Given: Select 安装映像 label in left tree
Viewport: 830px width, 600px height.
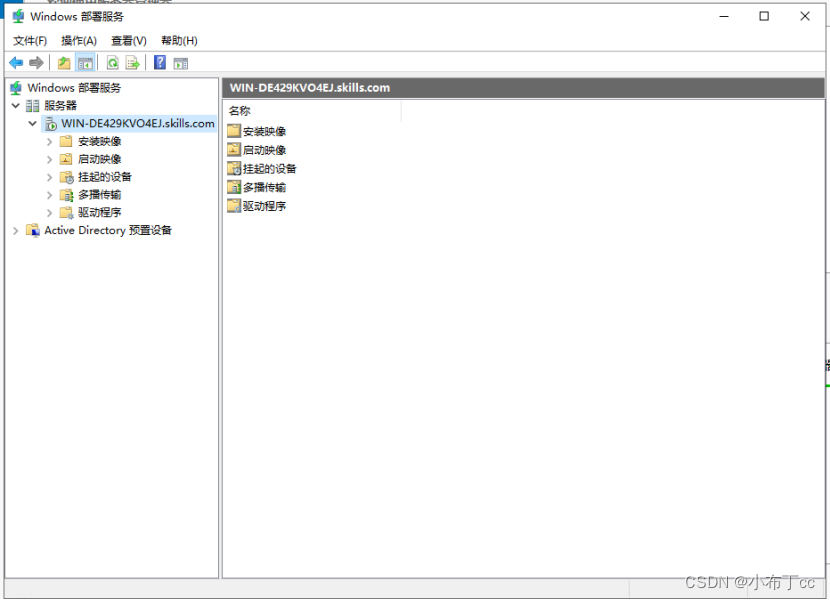Looking at the screenshot, I should (100, 141).
